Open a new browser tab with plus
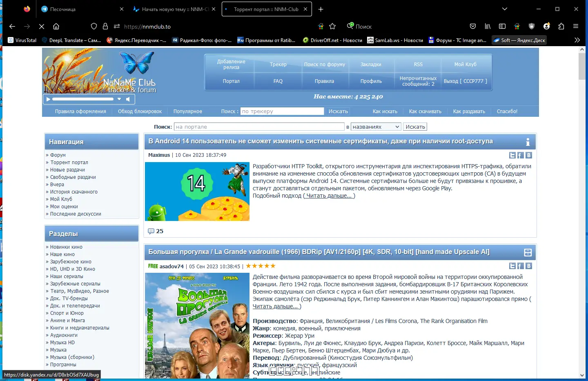The width and height of the screenshot is (588, 381). (x=321, y=9)
